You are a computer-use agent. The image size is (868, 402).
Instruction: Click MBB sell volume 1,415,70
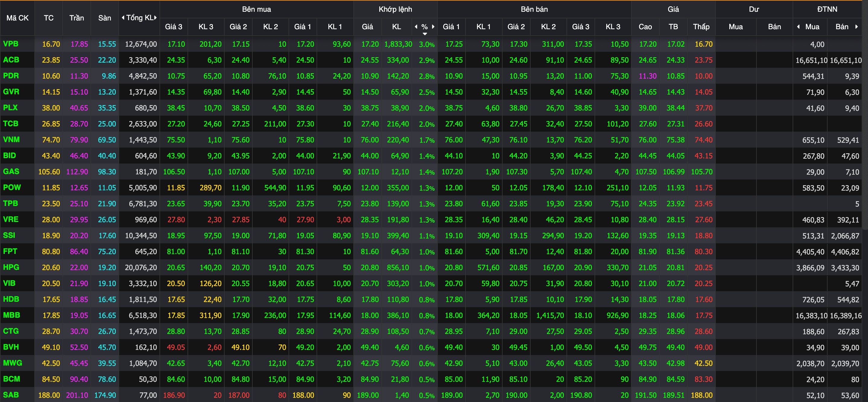pos(550,316)
